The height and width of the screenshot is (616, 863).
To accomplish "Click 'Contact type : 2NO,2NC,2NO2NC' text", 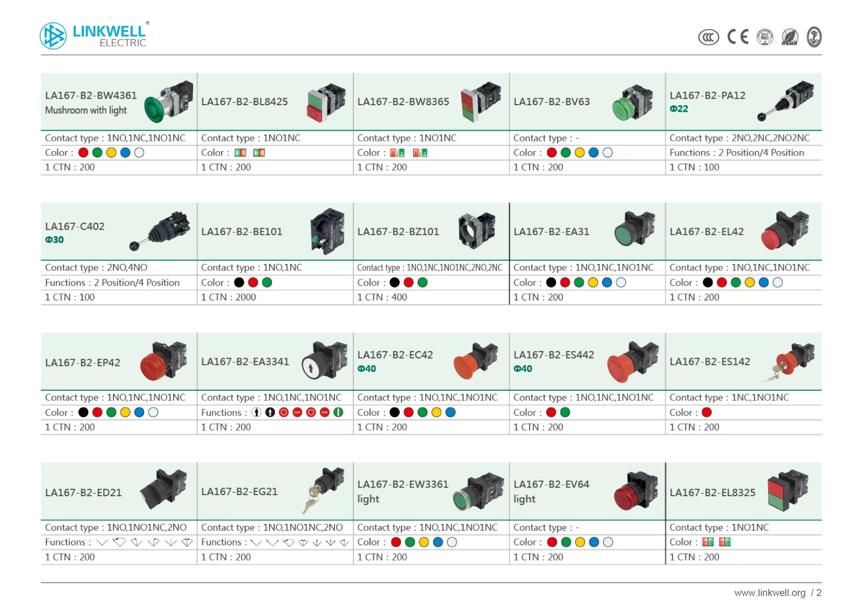I will click(739, 138).
